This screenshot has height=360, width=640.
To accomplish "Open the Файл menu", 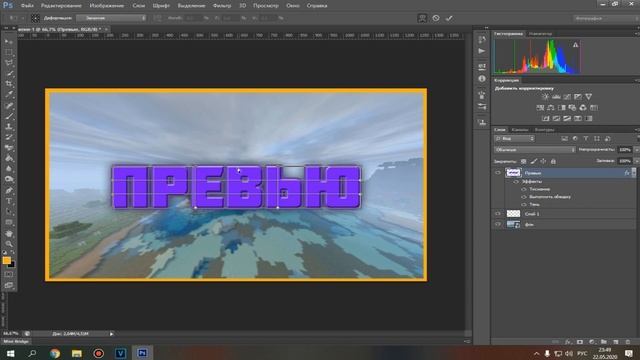I will 27,6.
